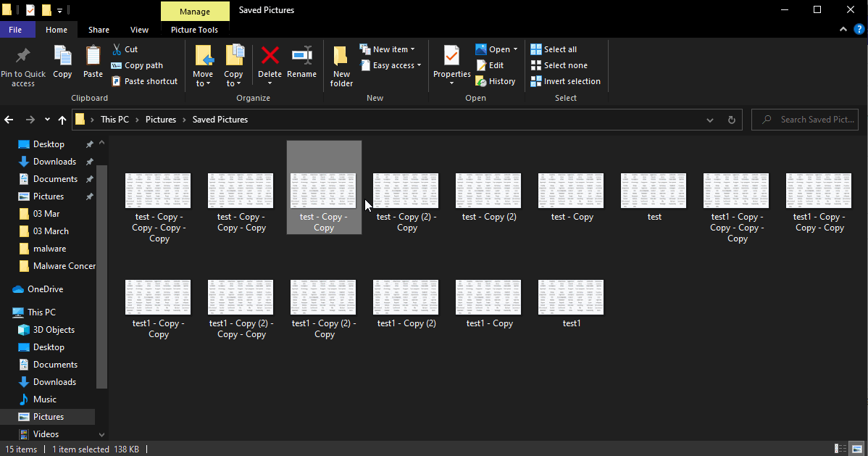Collapse the ribbon with the chevron
This screenshot has width=868, height=456.
click(x=843, y=30)
